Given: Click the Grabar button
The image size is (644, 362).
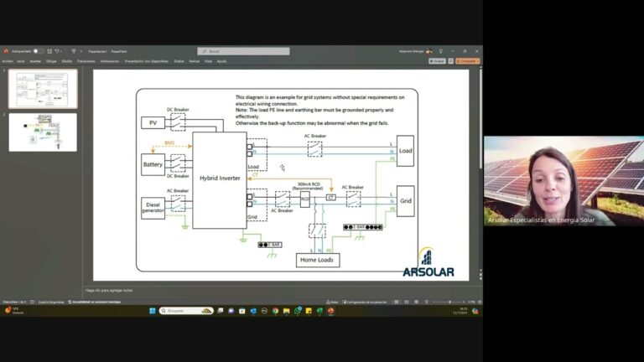Looking at the screenshot, I should (x=438, y=61).
